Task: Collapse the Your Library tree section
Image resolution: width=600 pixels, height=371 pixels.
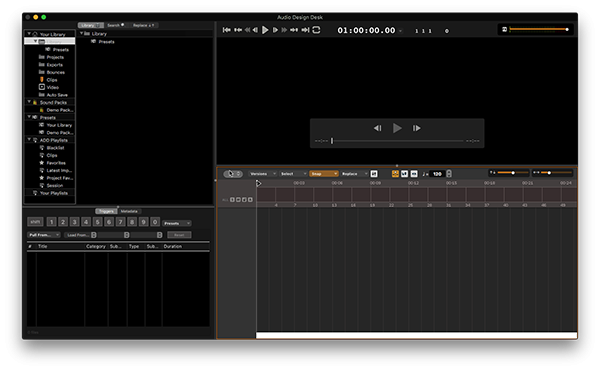Action: [x=29, y=34]
